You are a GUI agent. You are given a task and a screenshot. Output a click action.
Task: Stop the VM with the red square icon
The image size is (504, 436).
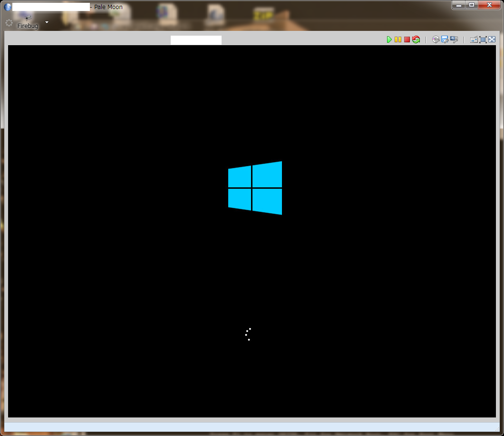click(407, 39)
